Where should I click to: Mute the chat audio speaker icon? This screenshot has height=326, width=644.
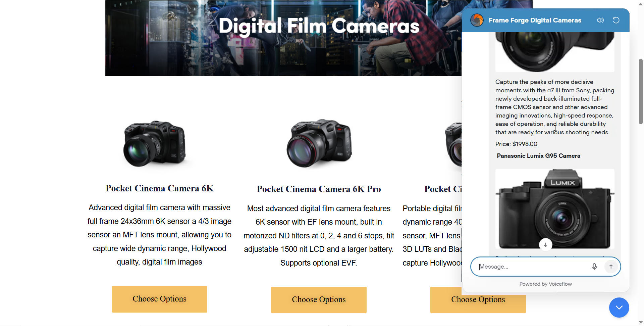pyautogui.click(x=600, y=20)
